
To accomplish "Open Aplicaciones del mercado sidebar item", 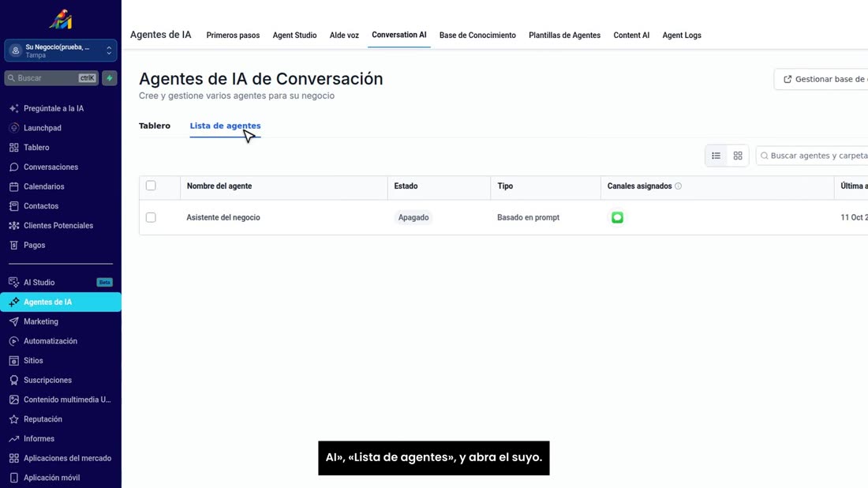I will (x=61, y=458).
